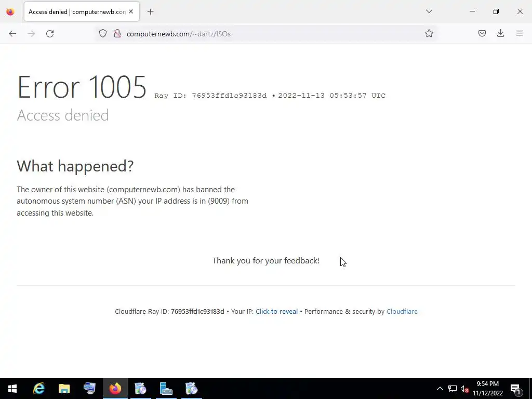Switch to Firefox taskbar button

coord(115,389)
